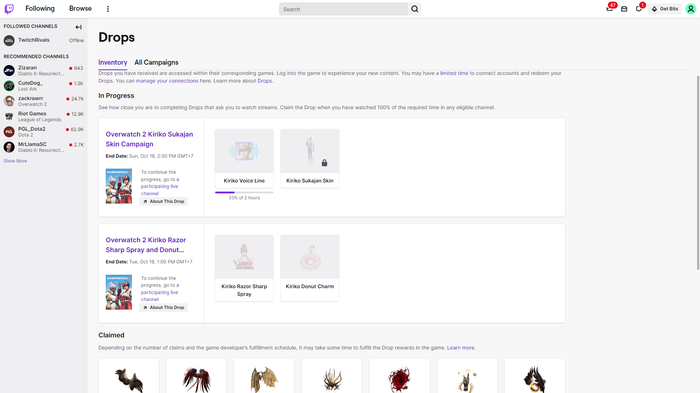700x393 pixels.
Task: Open Learn more link under Claimed
Action: coord(461,347)
